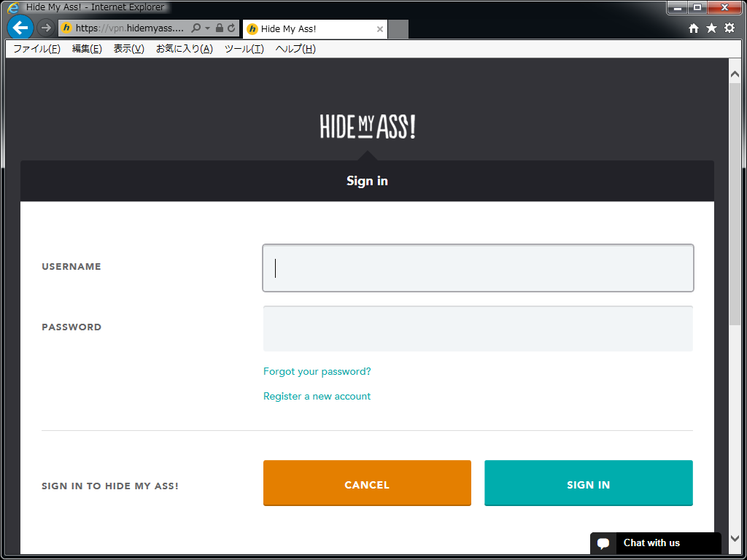Open the Chat with us widget
This screenshot has width=747, height=560.
(656, 542)
